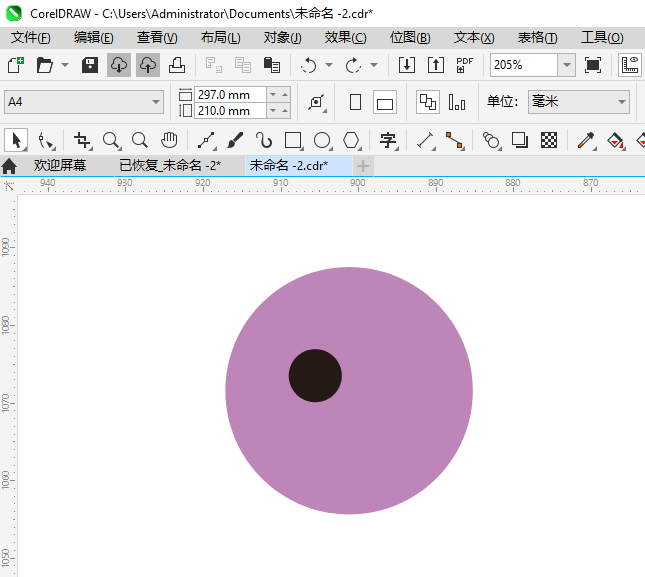Switch to the 已恢复_未命名 -2* tab
Image resolution: width=645 pixels, height=577 pixels.
[x=170, y=165]
